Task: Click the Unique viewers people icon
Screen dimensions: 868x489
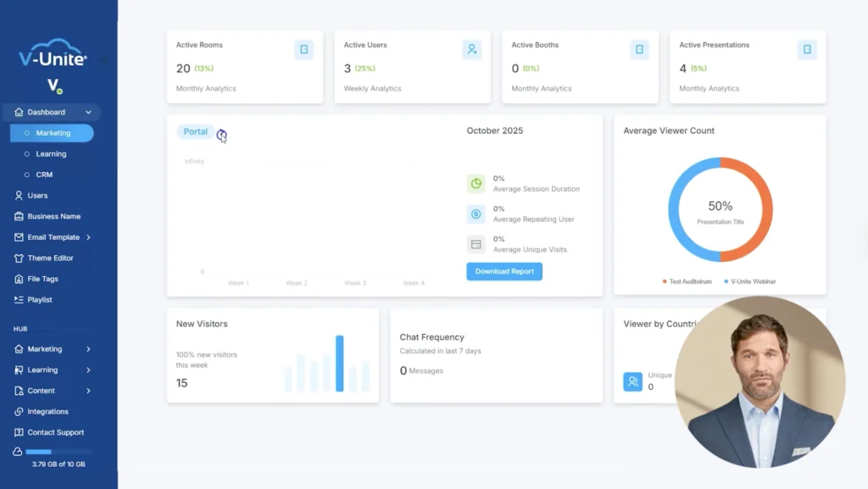Action: pyautogui.click(x=632, y=381)
